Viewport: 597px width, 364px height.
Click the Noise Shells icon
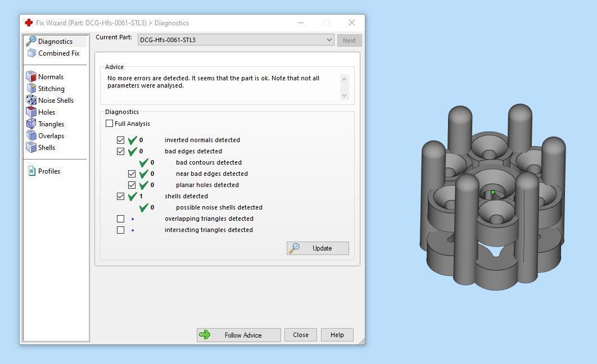point(31,100)
